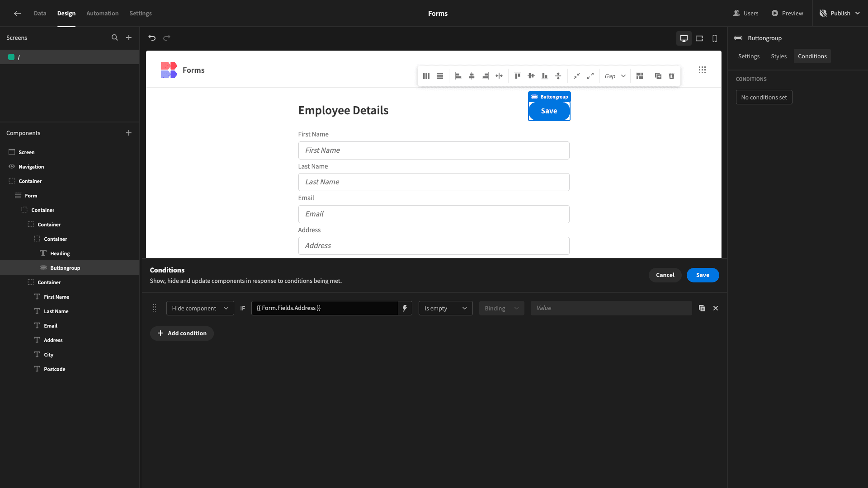Redo the last change
This screenshot has width=868, height=488.
[x=166, y=38]
